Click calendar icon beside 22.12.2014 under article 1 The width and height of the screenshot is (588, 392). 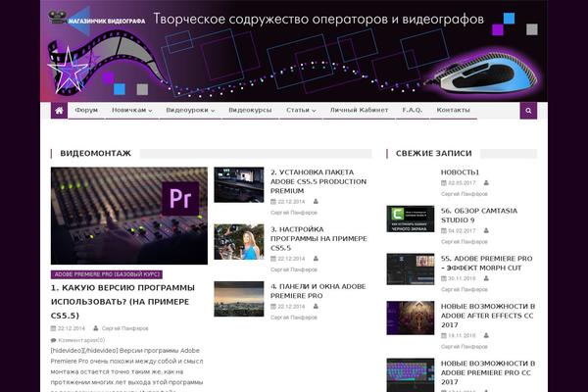[53, 328]
